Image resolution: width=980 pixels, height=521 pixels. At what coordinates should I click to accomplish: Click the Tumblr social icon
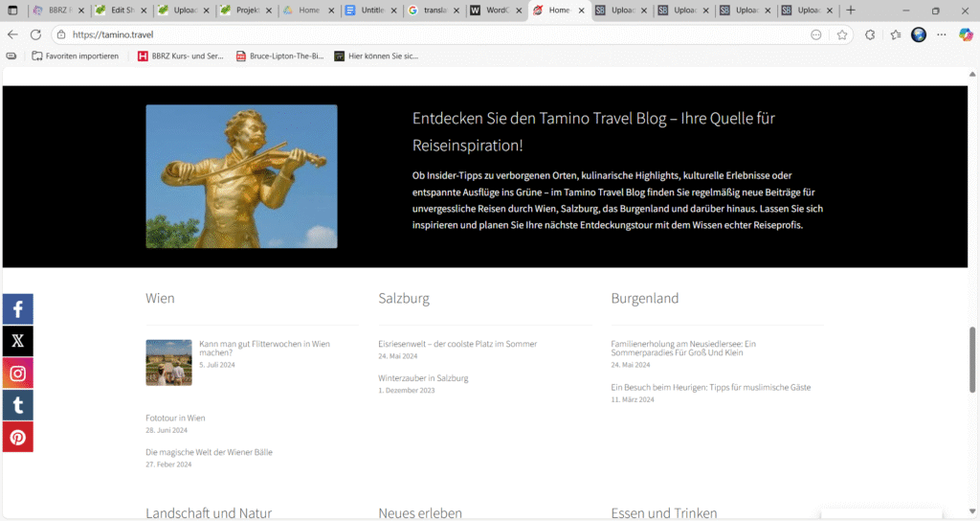point(17,405)
